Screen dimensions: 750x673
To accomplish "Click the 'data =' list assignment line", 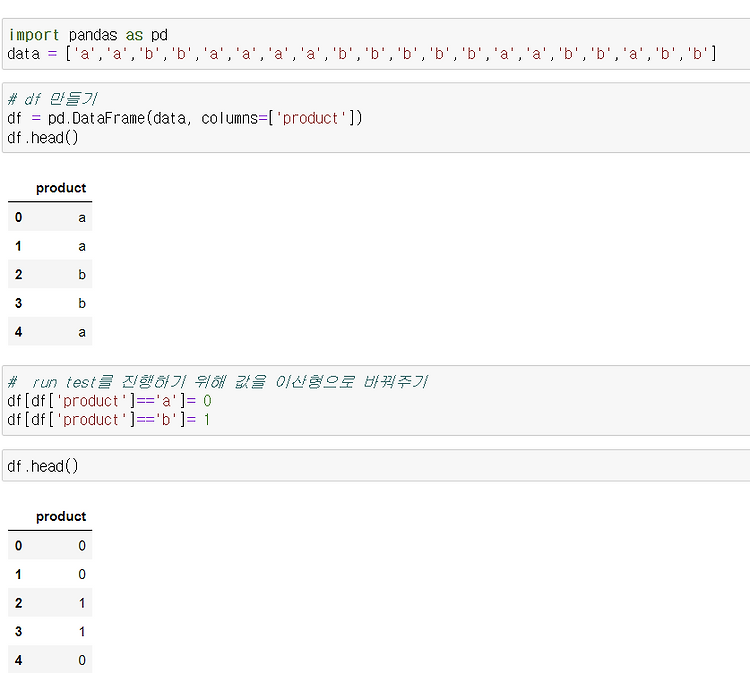I will (x=362, y=54).
